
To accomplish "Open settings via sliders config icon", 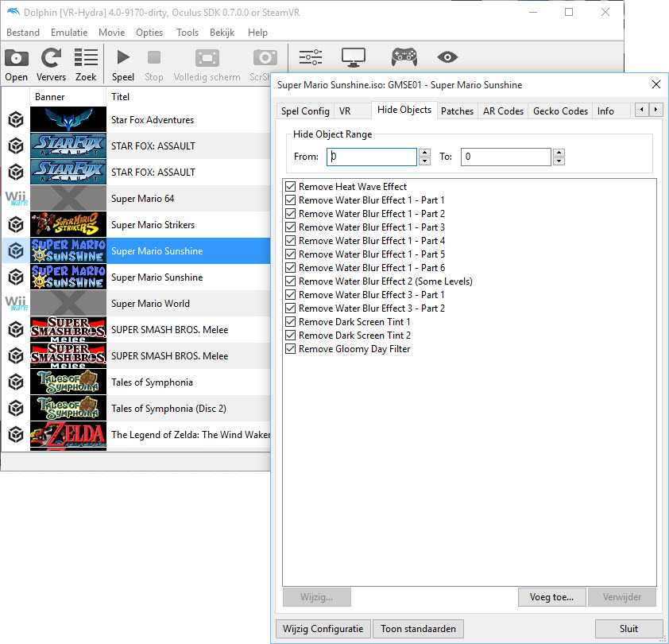I will tap(310, 57).
